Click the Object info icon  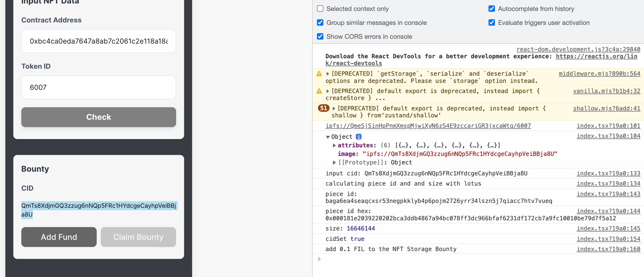(x=359, y=137)
